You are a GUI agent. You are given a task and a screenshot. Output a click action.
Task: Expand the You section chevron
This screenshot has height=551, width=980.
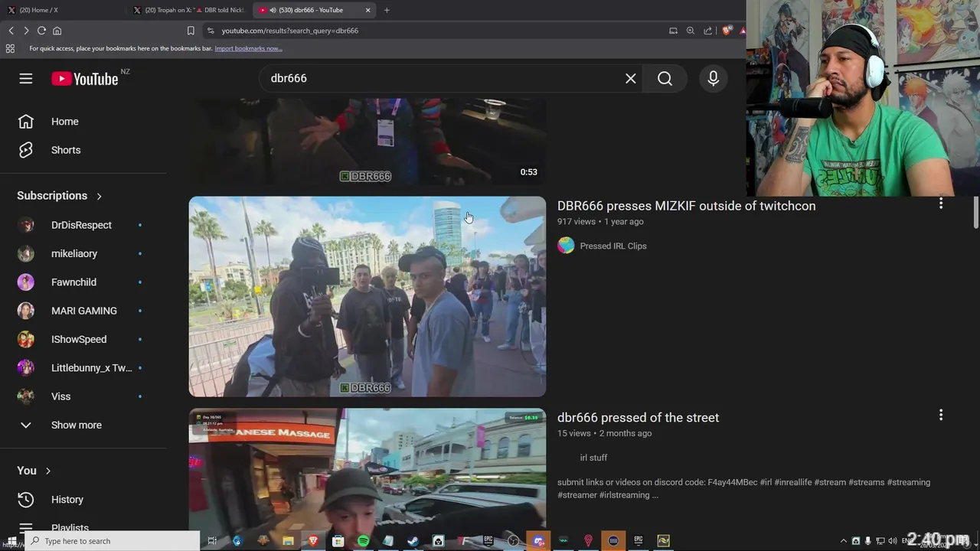[x=47, y=471]
